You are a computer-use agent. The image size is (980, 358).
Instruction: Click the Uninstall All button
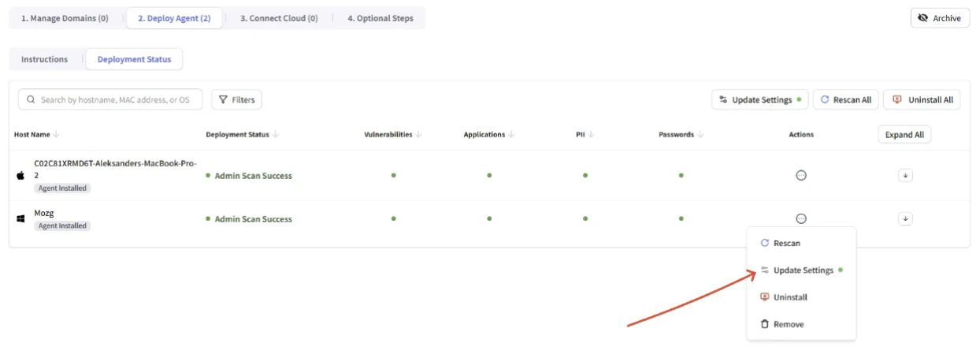click(922, 99)
